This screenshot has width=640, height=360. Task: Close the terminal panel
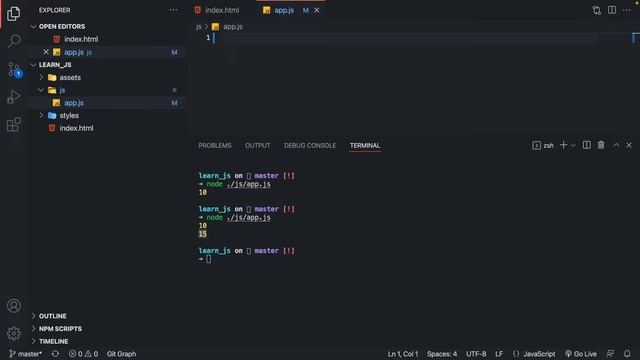pyautogui.click(x=629, y=145)
